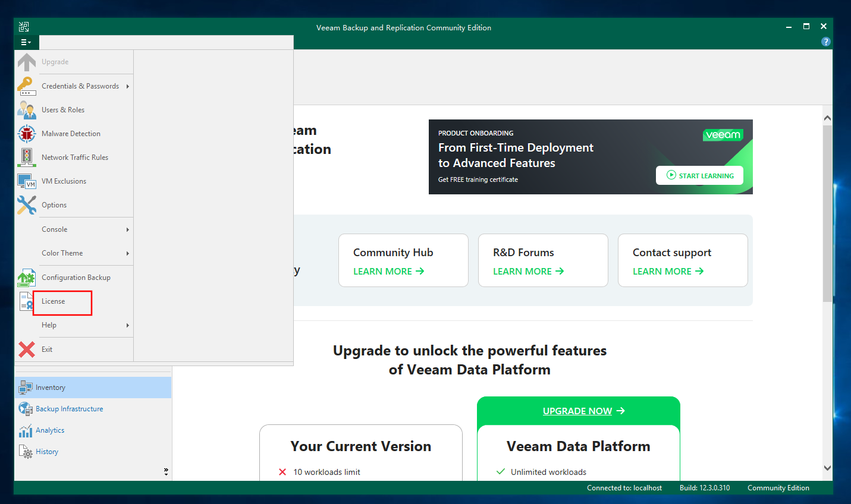
Task: Select the Malware Detection menu entry
Action: (x=74, y=134)
